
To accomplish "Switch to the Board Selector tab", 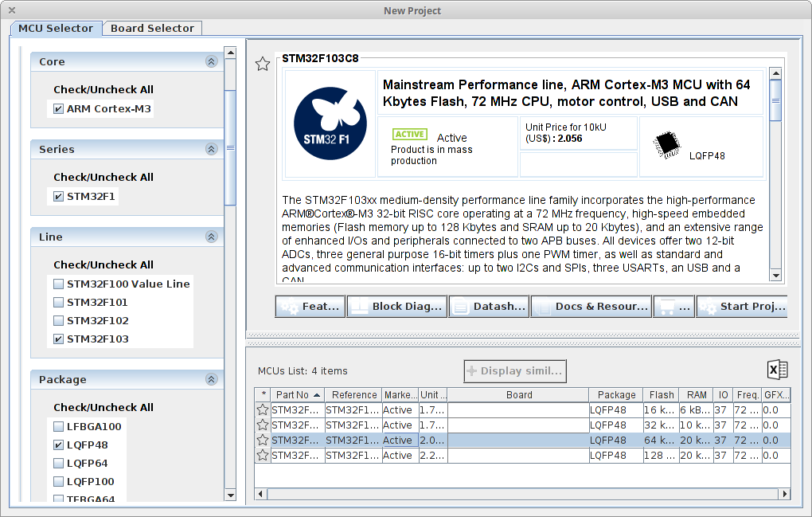I will [152, 29].
